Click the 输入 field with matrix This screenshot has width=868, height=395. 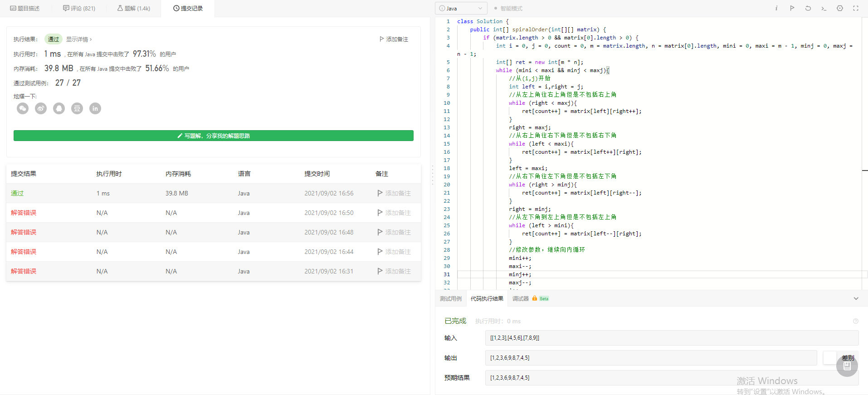pos(672,338)
